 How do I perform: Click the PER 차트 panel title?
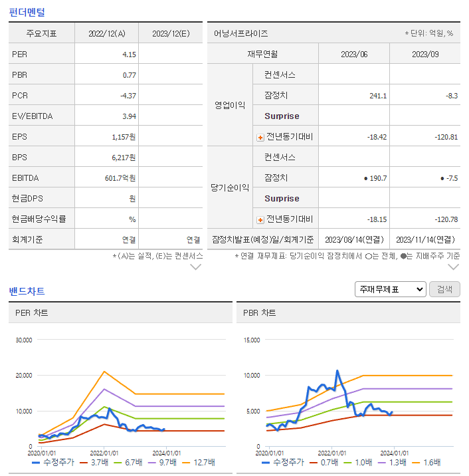pyautogui.click(x=31, y=313)
